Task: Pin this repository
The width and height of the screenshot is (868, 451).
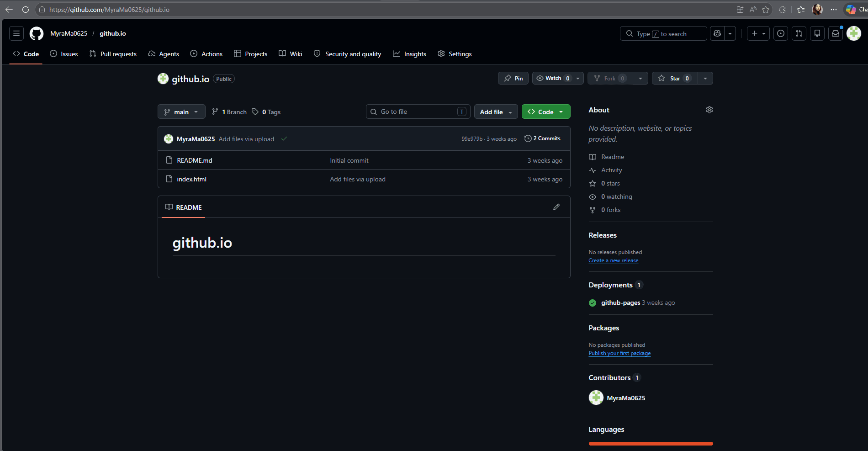Action: (x=513, y=78)
